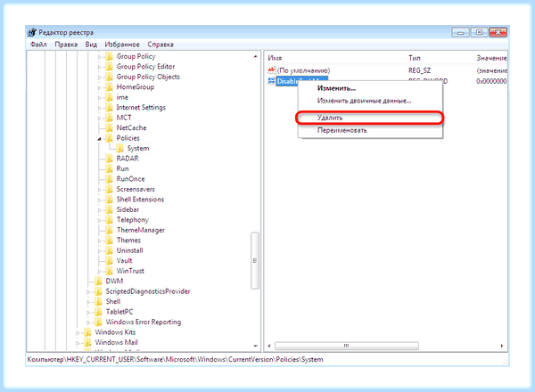Select Удалить in context menu
Viewport: 535px width, 392px height.
click(330, 118)
